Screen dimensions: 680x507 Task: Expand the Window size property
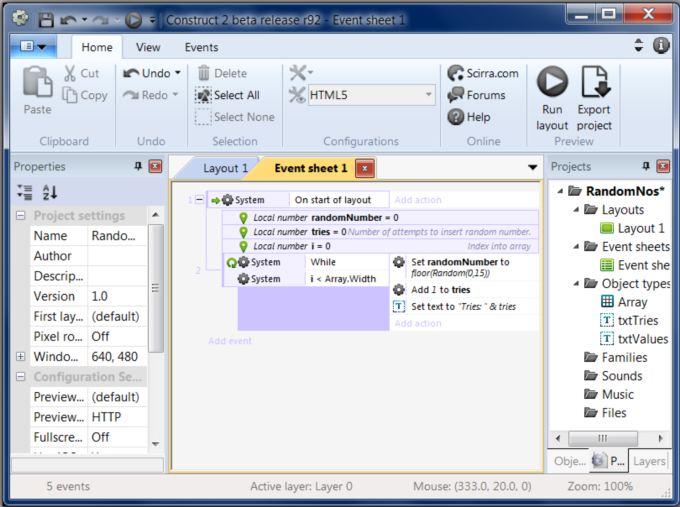pos(20,357)
